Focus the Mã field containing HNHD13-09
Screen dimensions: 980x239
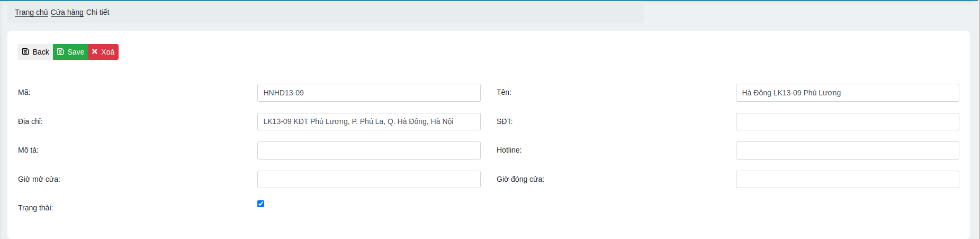click(x=368, y=93)
